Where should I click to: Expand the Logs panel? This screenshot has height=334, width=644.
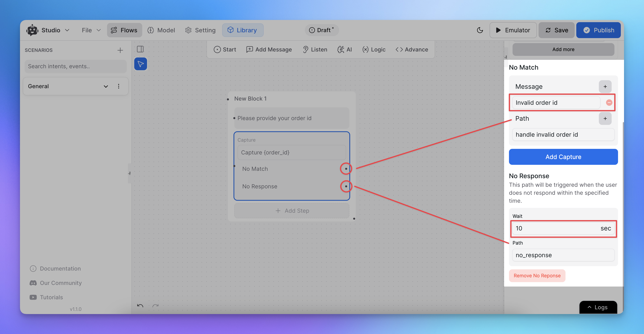(x=598, y=307)
